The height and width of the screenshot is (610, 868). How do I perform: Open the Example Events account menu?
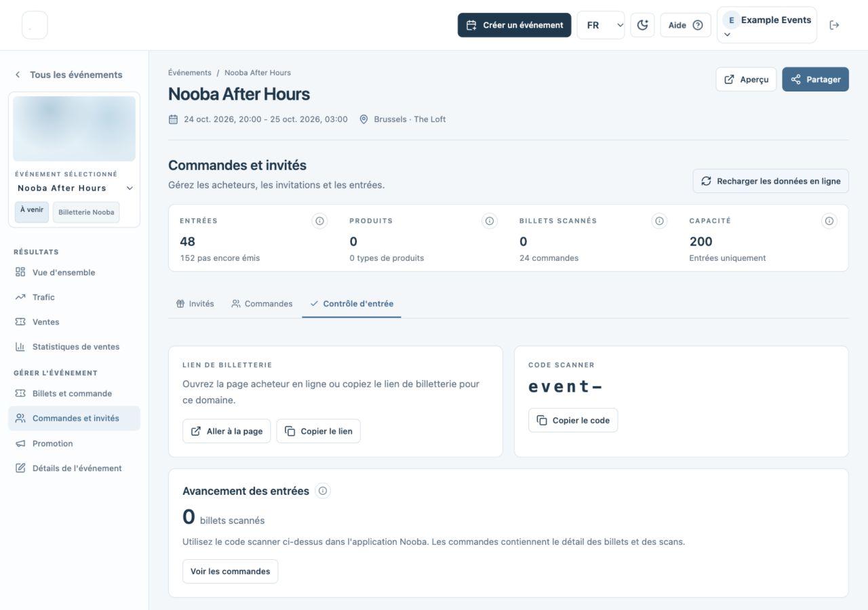click(x=766, y=25)
